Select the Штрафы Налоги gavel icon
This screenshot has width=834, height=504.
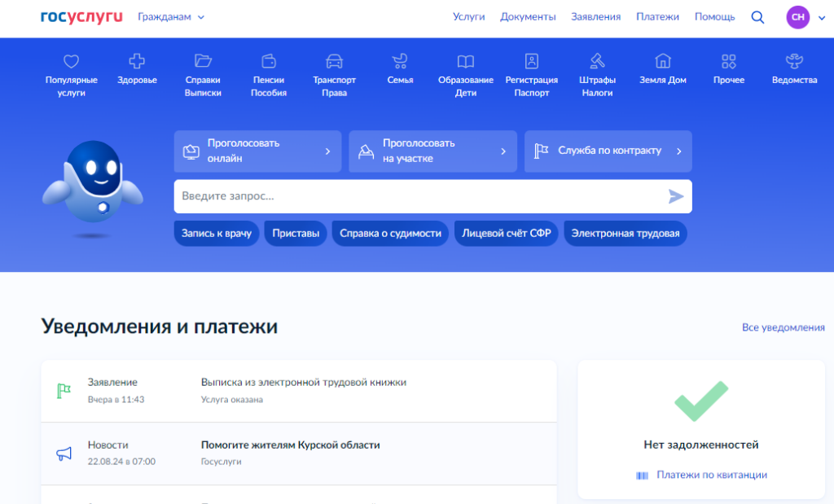[597, 61]
